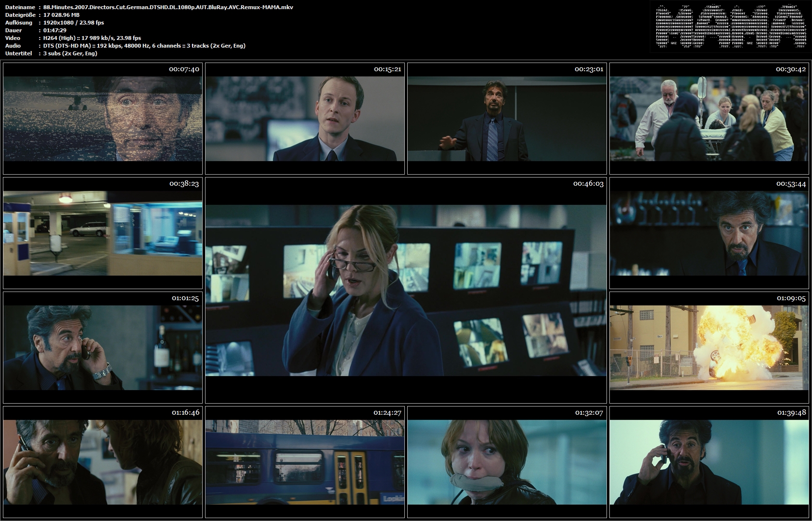Click the ASCII art logo in the header
This screenshot has width=812, height=521.
point(729,27)
